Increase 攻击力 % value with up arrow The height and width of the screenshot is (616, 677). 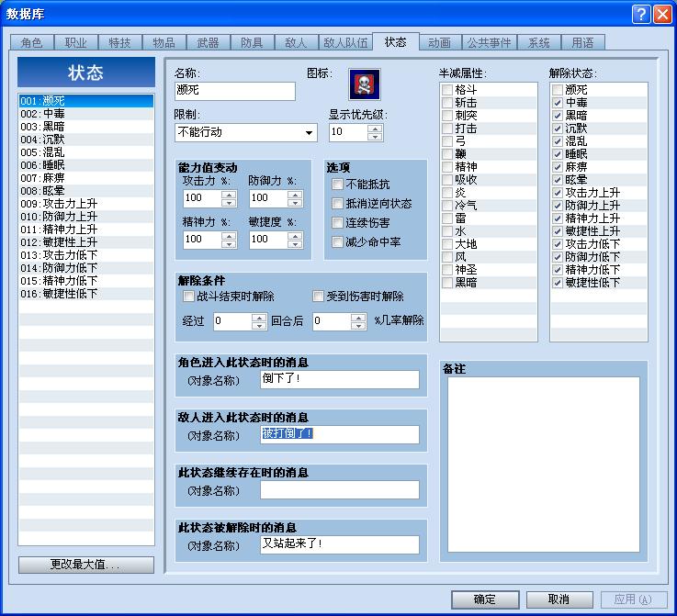pyautogui.click(x=229, y=195)
